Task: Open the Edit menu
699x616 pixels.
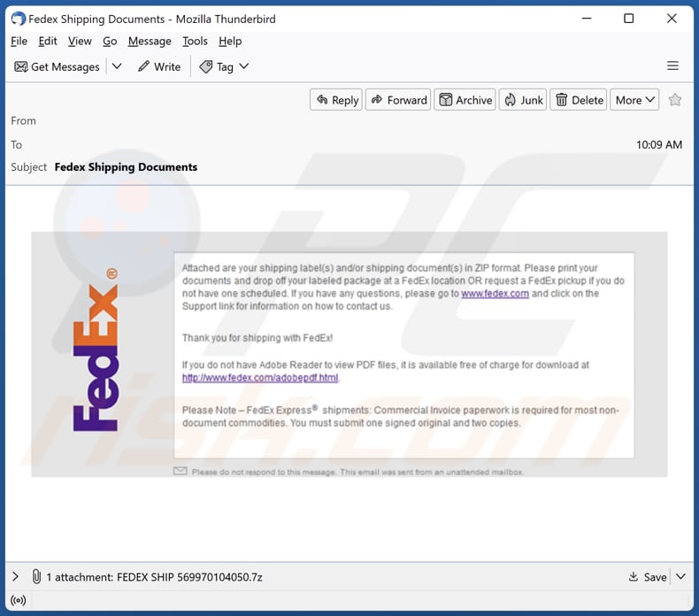Action: (47, 41)
